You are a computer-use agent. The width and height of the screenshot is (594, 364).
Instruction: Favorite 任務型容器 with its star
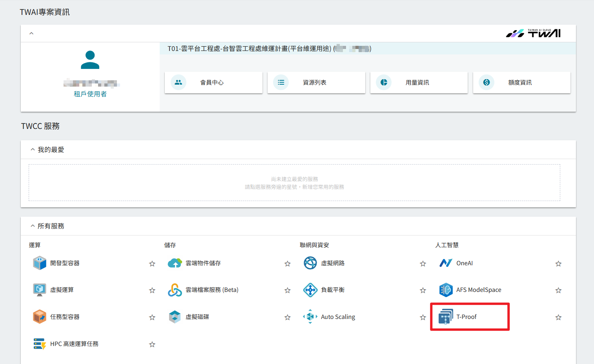click(x=152, y=317)
